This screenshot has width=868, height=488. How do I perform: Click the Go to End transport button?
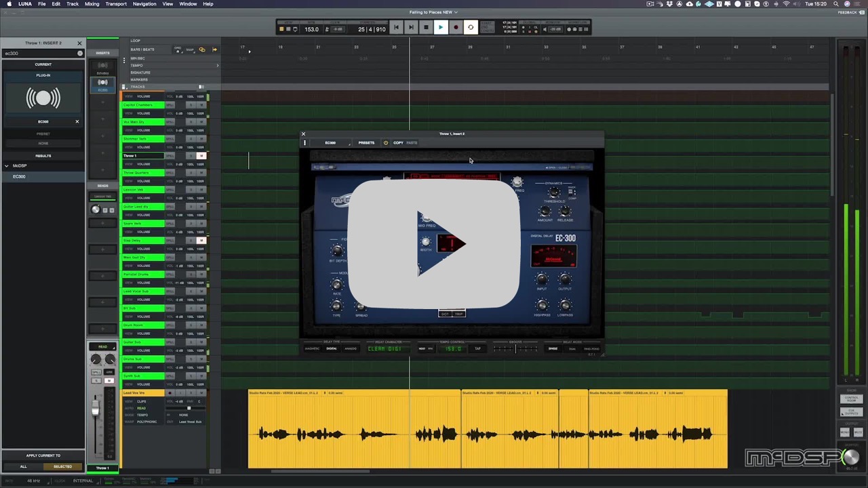pyautogui.click(x=411, y=28)
